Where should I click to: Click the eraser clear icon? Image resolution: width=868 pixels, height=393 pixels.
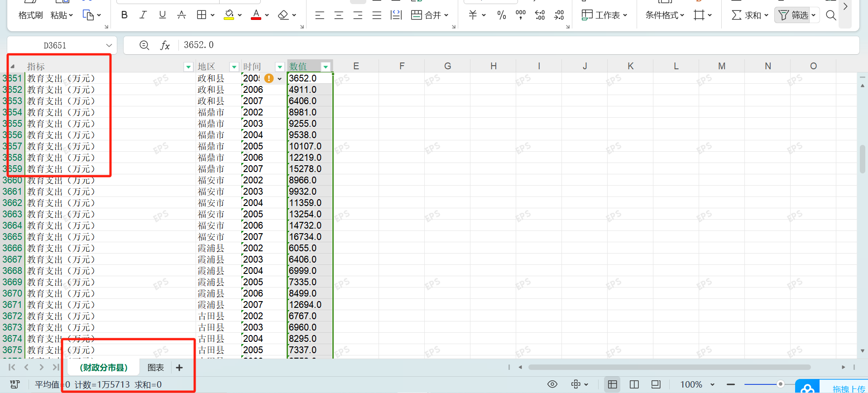pyautogui.click(x=283, y=15)
